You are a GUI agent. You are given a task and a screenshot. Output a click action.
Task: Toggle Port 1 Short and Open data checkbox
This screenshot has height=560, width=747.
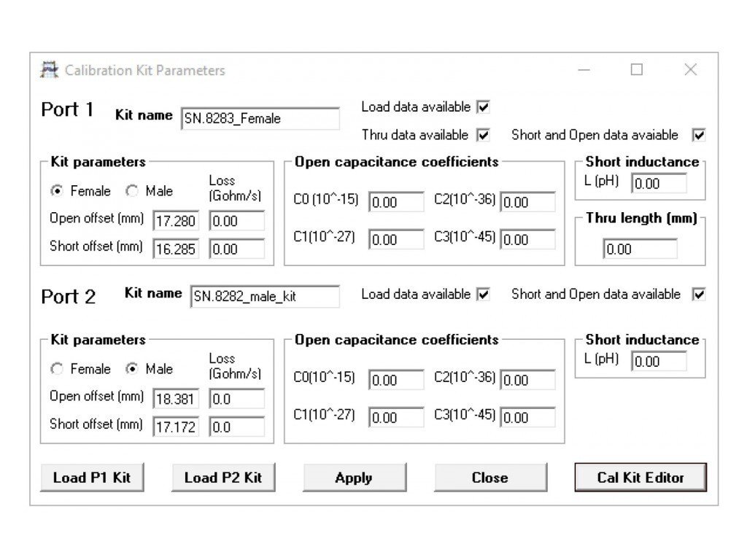(698, 135)
